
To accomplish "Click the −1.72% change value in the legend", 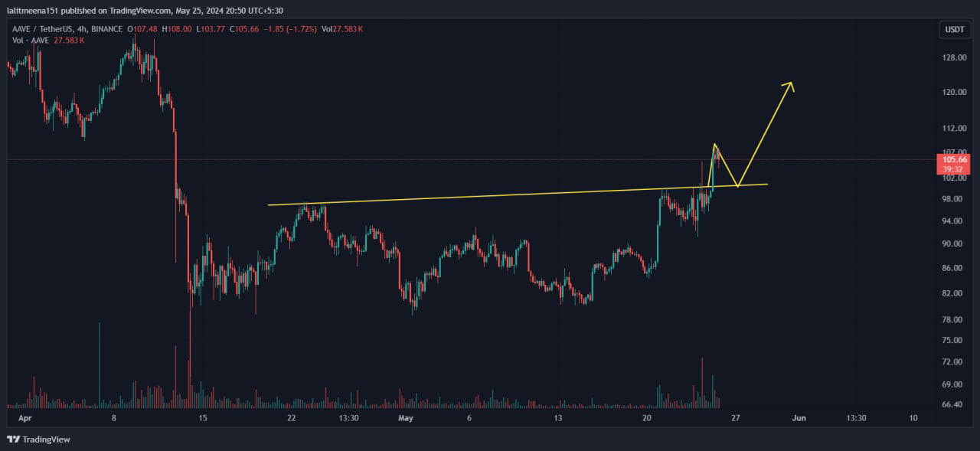I will [302, 28].
